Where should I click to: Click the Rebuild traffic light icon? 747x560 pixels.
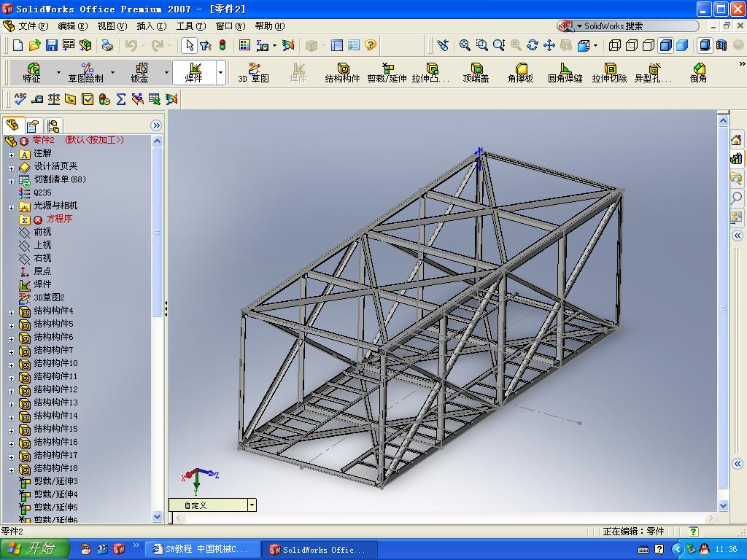pos(222,45)
